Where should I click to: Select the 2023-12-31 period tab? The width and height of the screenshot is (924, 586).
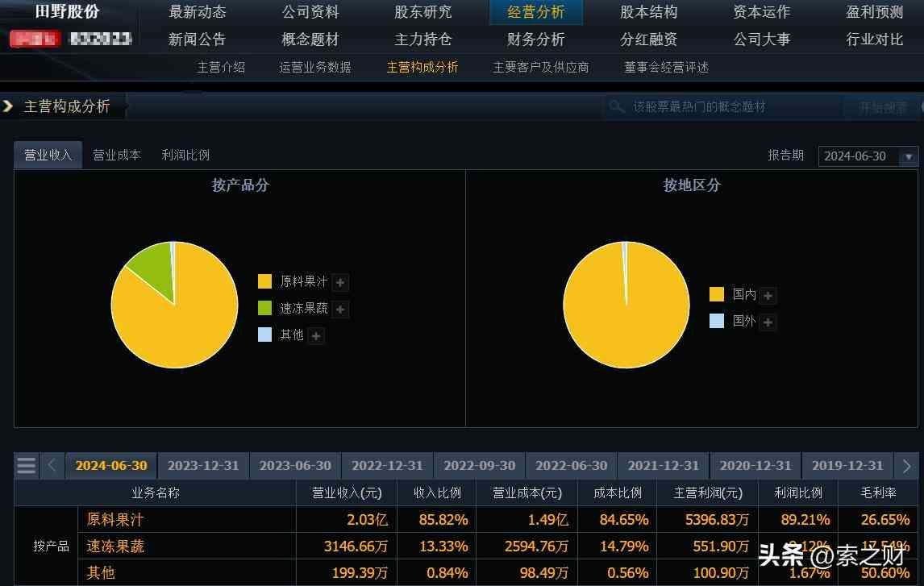[203, 466]
